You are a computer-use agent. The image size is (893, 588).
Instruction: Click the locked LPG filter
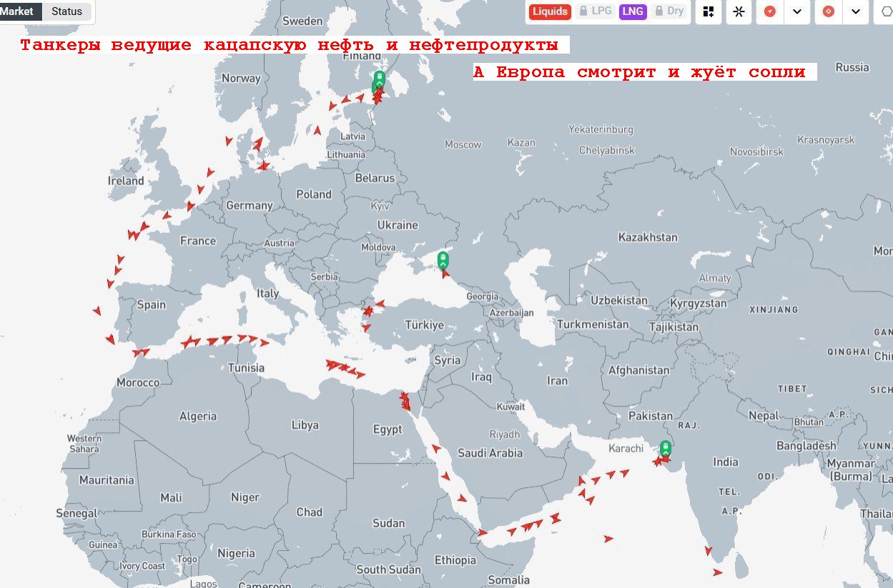(x=595, y=11)
